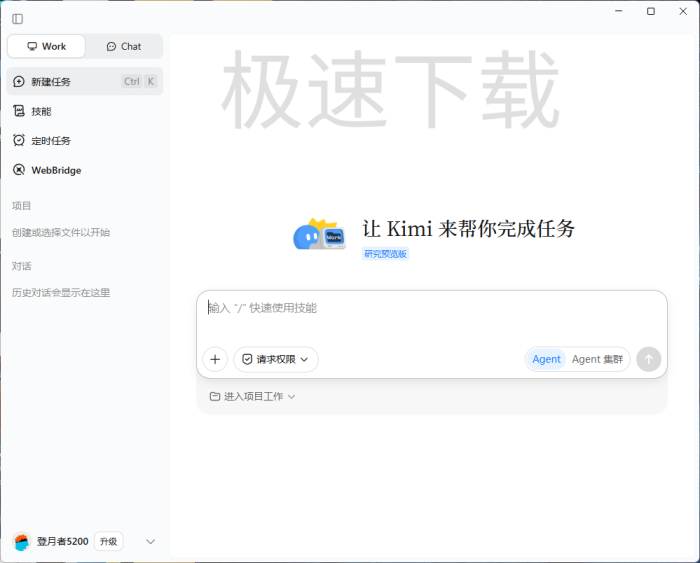Viewport: 700px width, 563px height.
Task: Click the WebBridge icon in sidebar
Action: point(19,170)
